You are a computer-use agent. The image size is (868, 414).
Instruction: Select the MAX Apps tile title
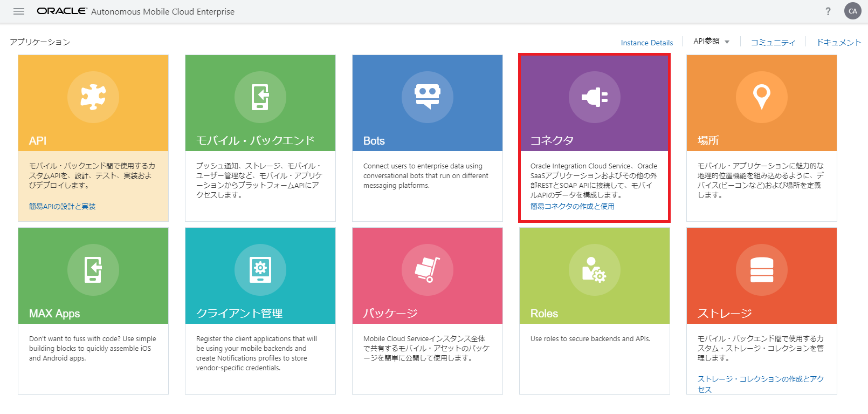tap(54, 314)
